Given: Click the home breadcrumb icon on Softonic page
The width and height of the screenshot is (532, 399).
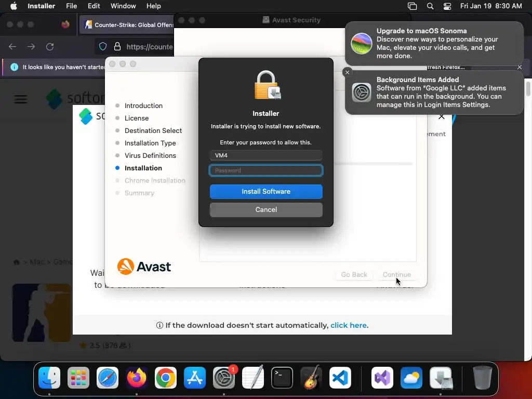Looking at the screenshot, I should pos(16,262).
